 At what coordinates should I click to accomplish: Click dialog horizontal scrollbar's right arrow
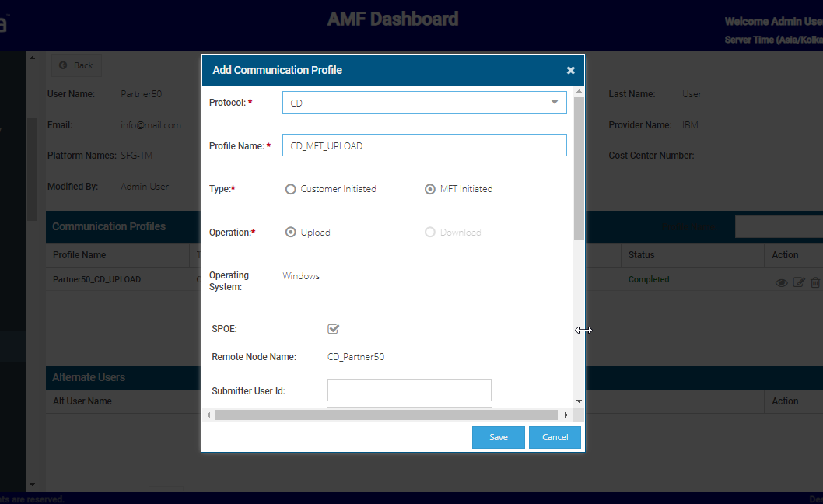(x=566, y=415)
